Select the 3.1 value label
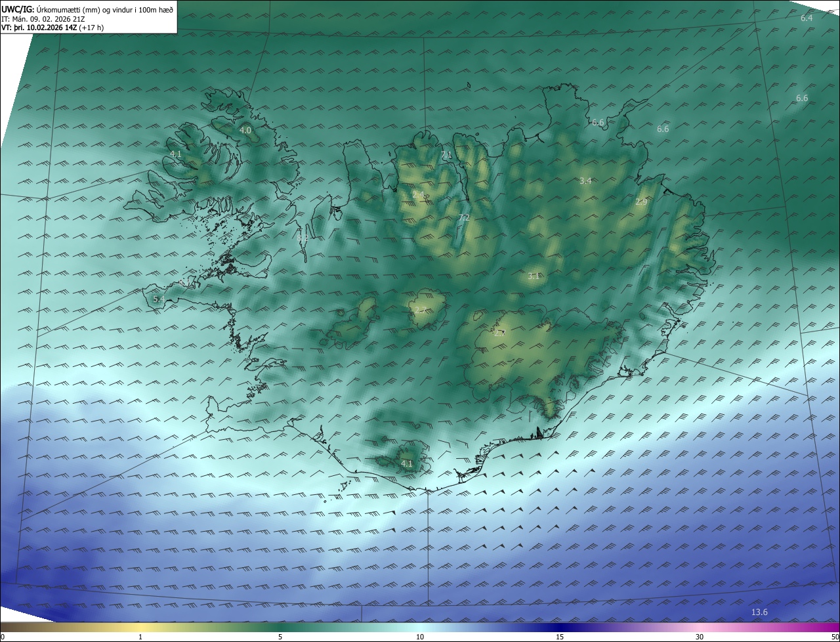 point(534,276)
